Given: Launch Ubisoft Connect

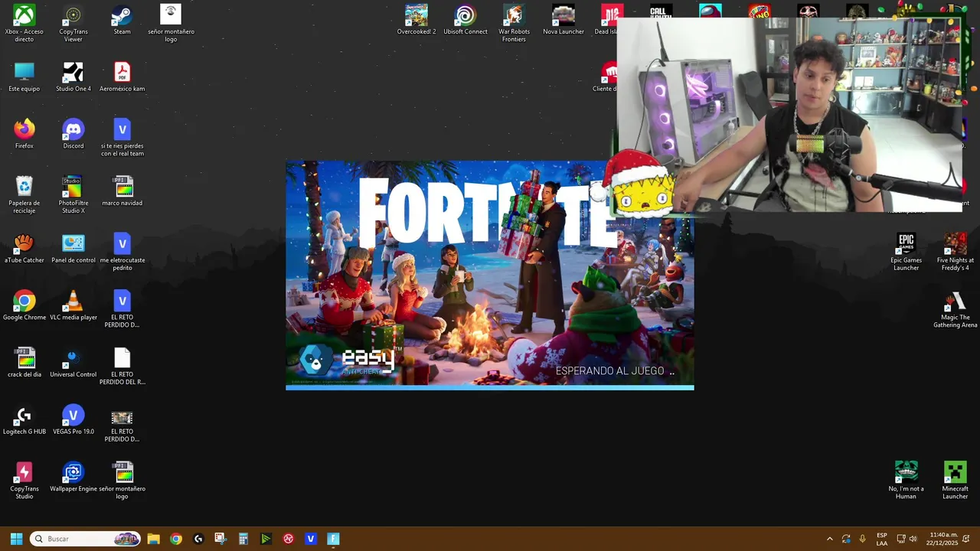Looking at the screenshot, I should pyautogui.click(x=465, y=21).
